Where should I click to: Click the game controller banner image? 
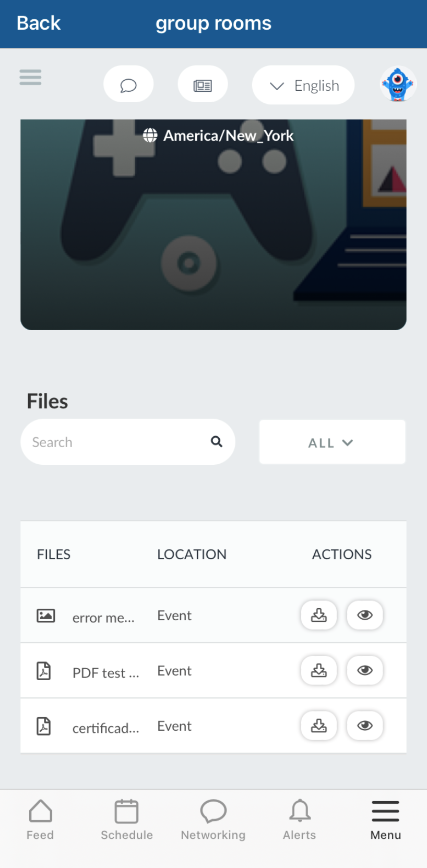[x=214, y=224]
